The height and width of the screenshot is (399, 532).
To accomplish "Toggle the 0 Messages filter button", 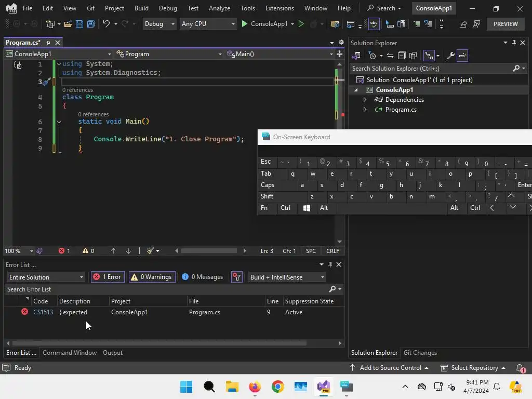I will 203,277.
